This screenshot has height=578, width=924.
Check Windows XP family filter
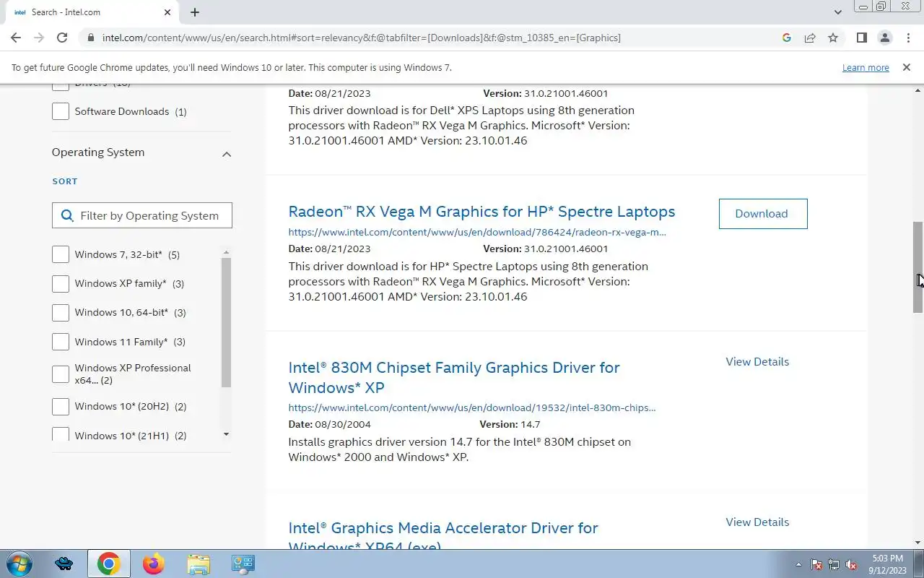[x=61, y=283]
